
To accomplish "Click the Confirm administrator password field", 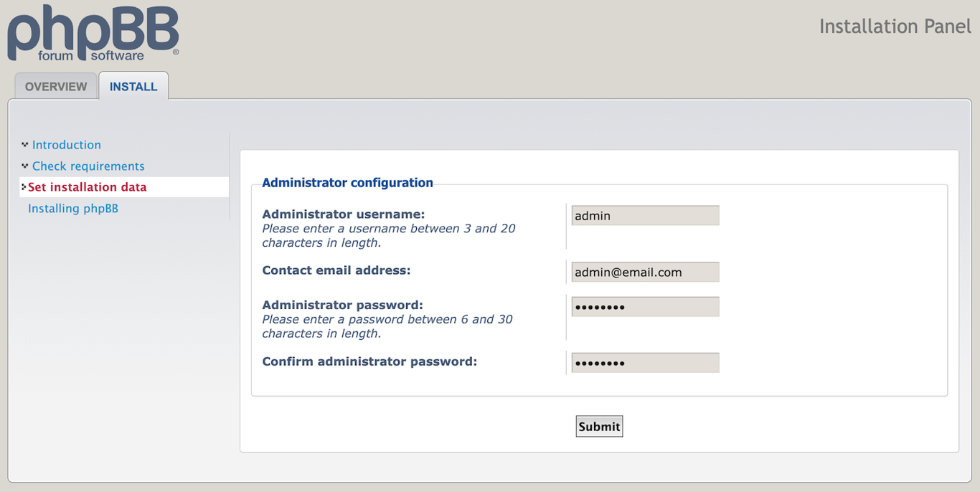I will pyautogui.click(x=644, y=362).
